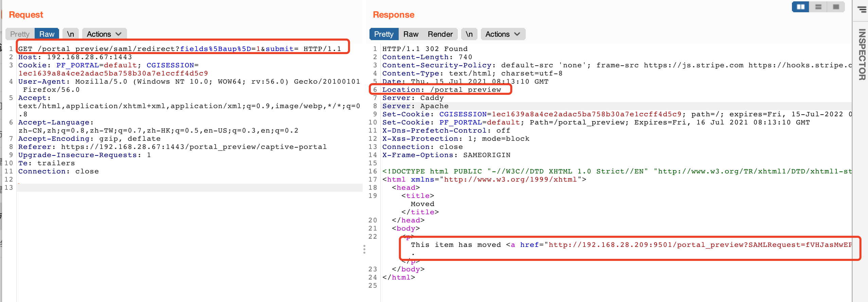Click the CGISESSION cookie value in the request

tap(113, 73)
